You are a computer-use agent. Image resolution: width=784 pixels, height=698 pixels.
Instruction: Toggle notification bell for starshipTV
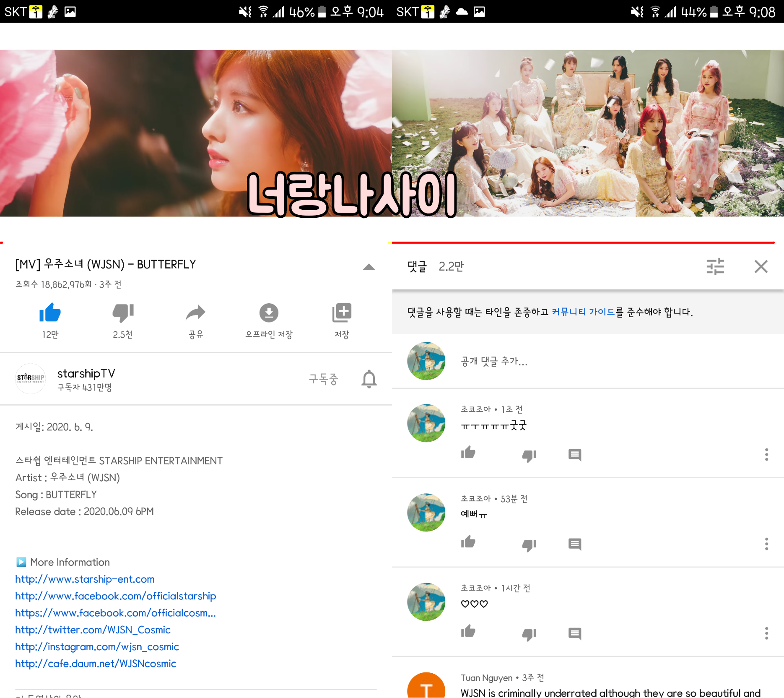coord(369,379)
